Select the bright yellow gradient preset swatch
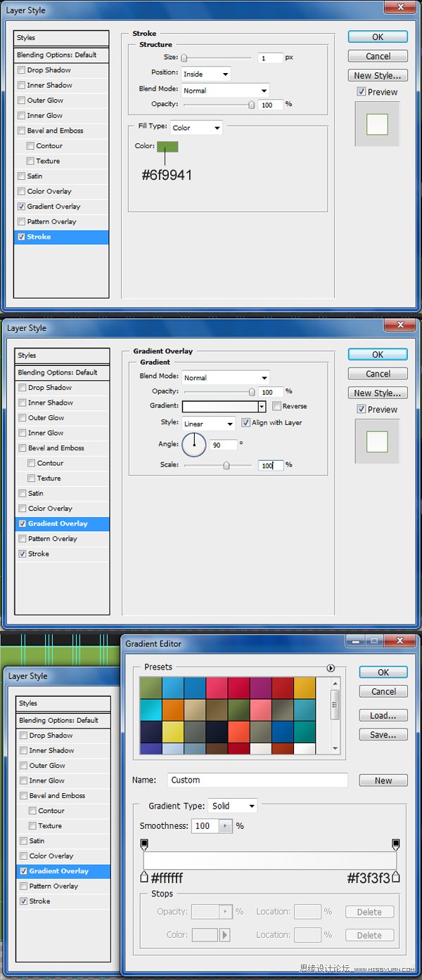Screen dimensions: 422x980 173,731
